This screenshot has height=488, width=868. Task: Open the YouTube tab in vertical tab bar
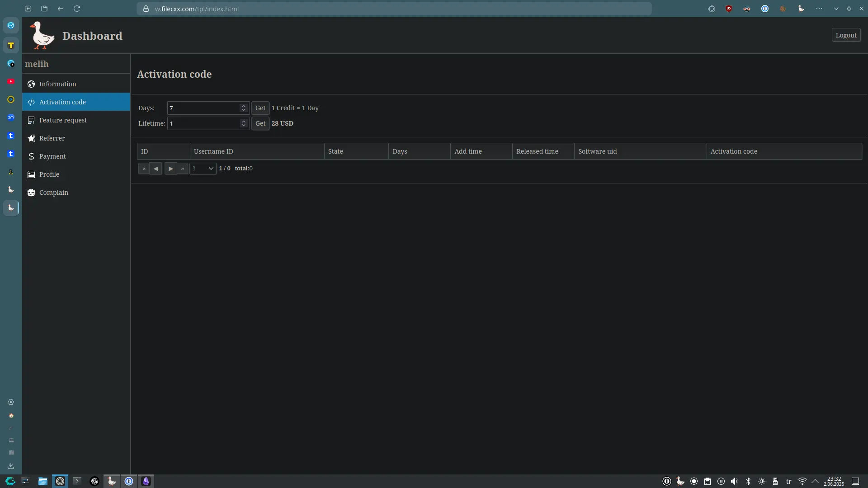11,81
